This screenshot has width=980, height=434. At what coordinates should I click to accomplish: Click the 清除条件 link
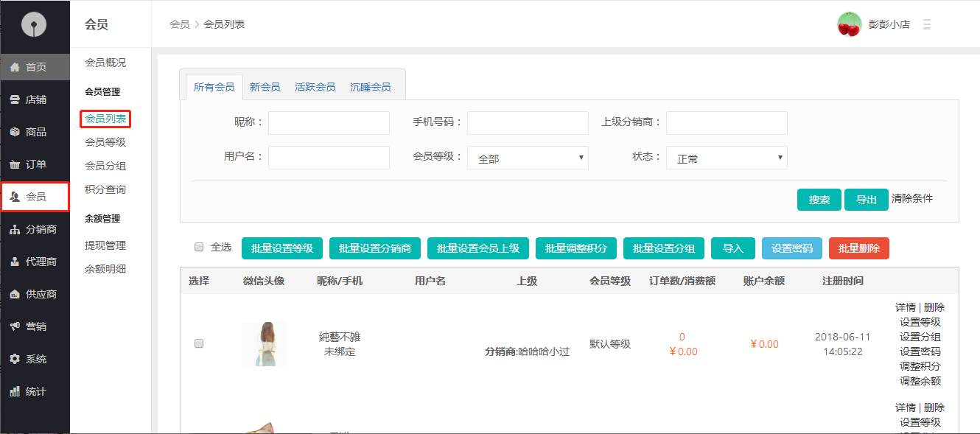point(911,199)
